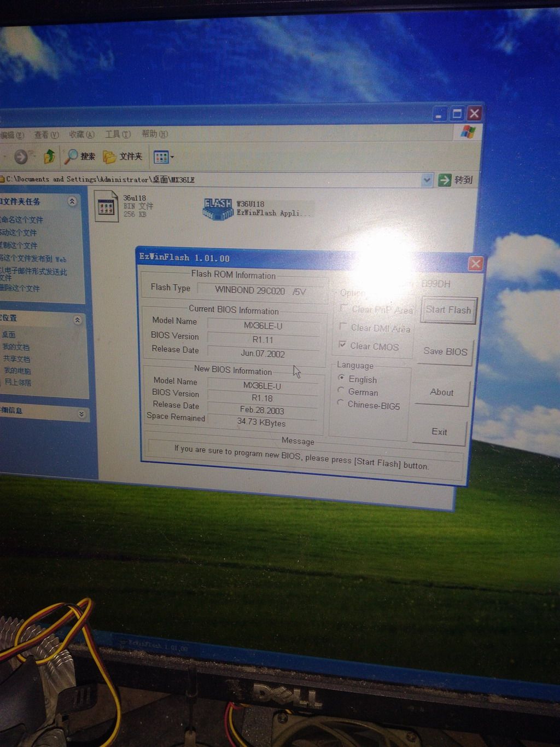Toggle the Clear PnP Area checkbox

click(344, 308)
